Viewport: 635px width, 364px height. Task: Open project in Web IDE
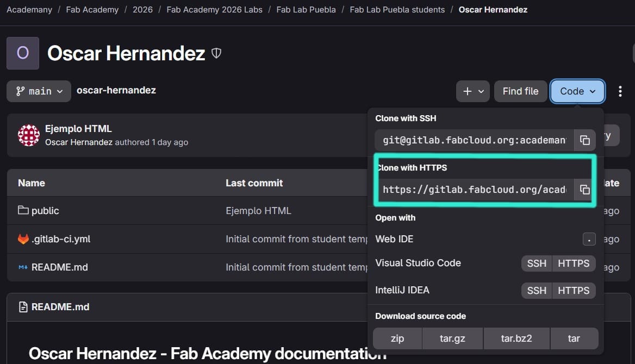[x=394, y=239]
